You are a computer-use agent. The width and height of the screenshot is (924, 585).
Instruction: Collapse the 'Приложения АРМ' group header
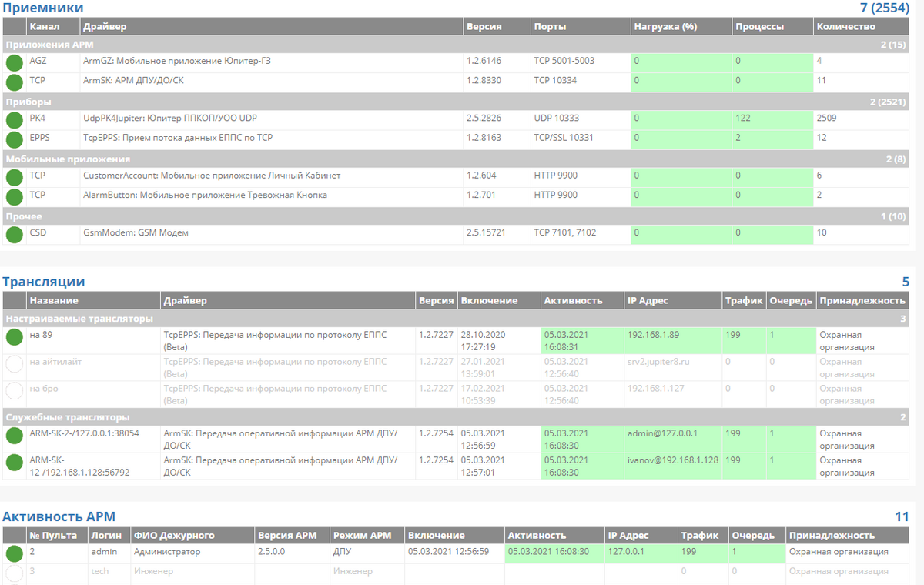point(49,45)
